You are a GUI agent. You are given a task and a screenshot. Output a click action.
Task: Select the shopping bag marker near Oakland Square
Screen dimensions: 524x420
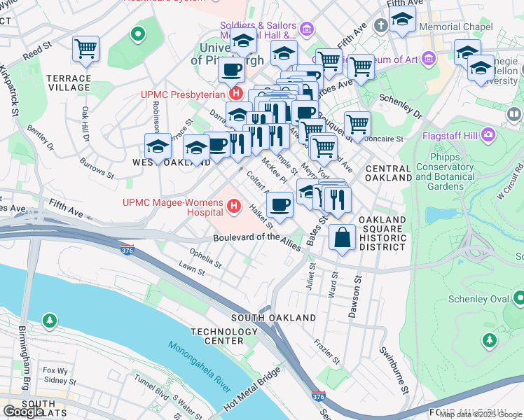(342, 238)
